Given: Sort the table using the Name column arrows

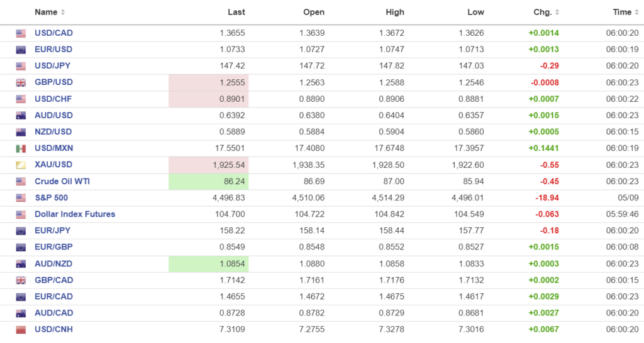Looking at the screenshot, I should tap(63, 13).
